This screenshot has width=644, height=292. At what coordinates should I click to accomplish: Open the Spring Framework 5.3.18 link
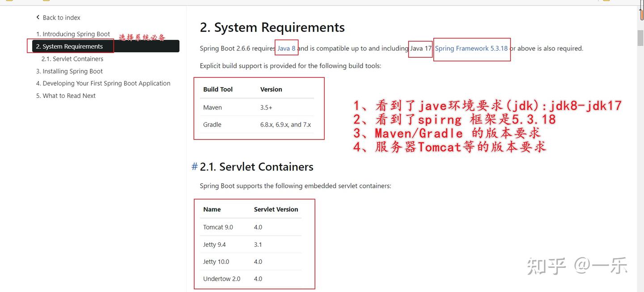[471, 48]
